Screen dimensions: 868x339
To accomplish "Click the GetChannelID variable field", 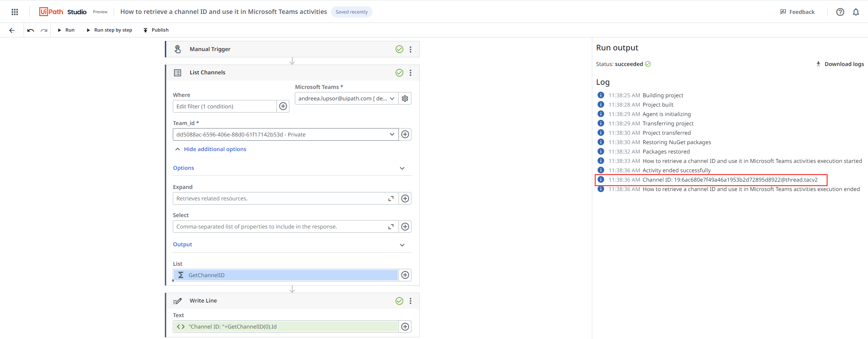I will 286,275.
